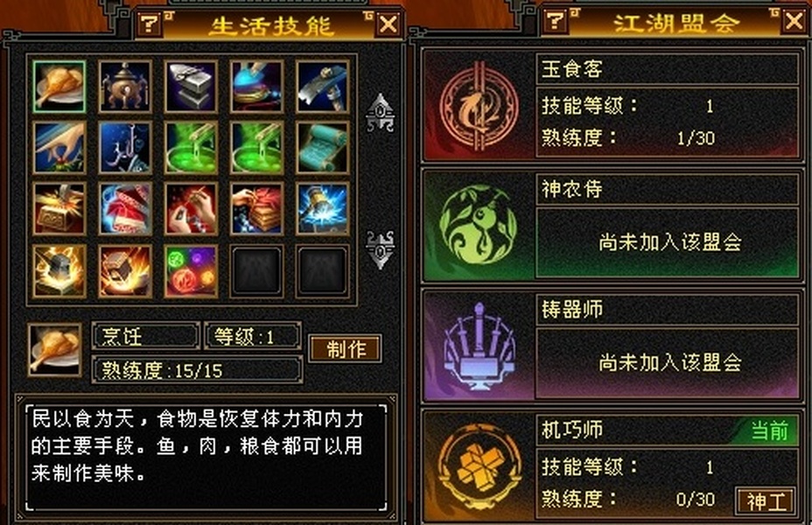The image size is (812, 525).
Task: Click the flaming helmet skill icon
Action: point(59,271)
